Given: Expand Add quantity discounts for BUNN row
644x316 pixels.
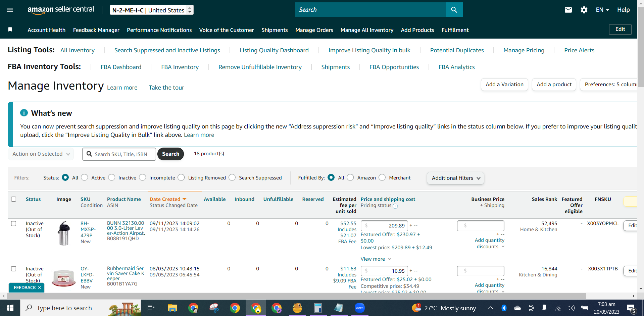Looking at the screenshot, I should [x=490, y=243].
